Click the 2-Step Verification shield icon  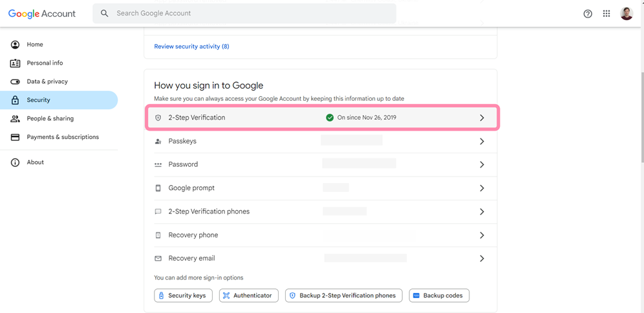158,118
